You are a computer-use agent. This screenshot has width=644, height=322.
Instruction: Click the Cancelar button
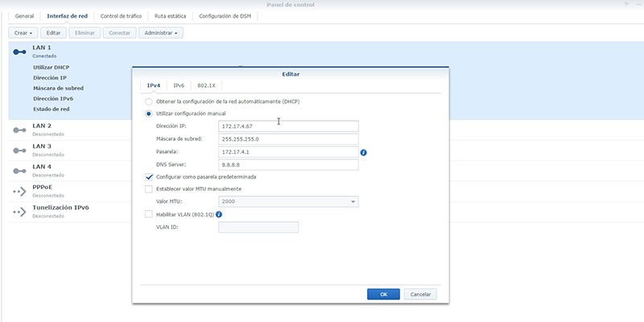(x=420, y=294)
